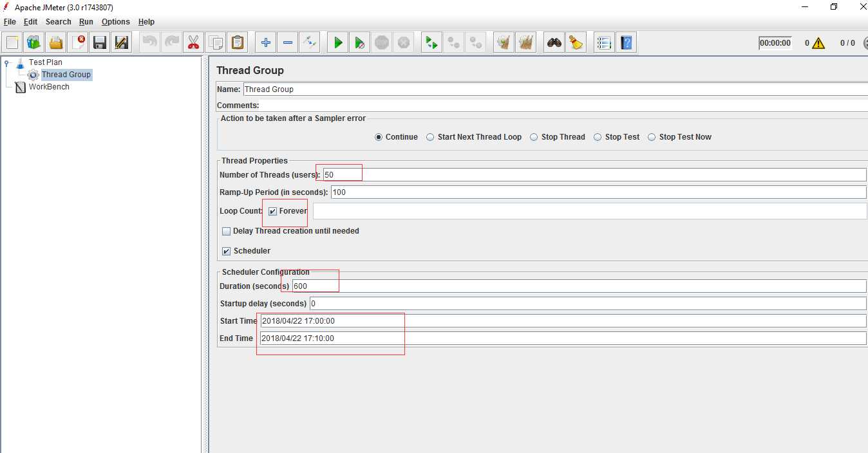Click the Start Time field
This screenshot has height=453, width=868.
[x=563, y=321]
